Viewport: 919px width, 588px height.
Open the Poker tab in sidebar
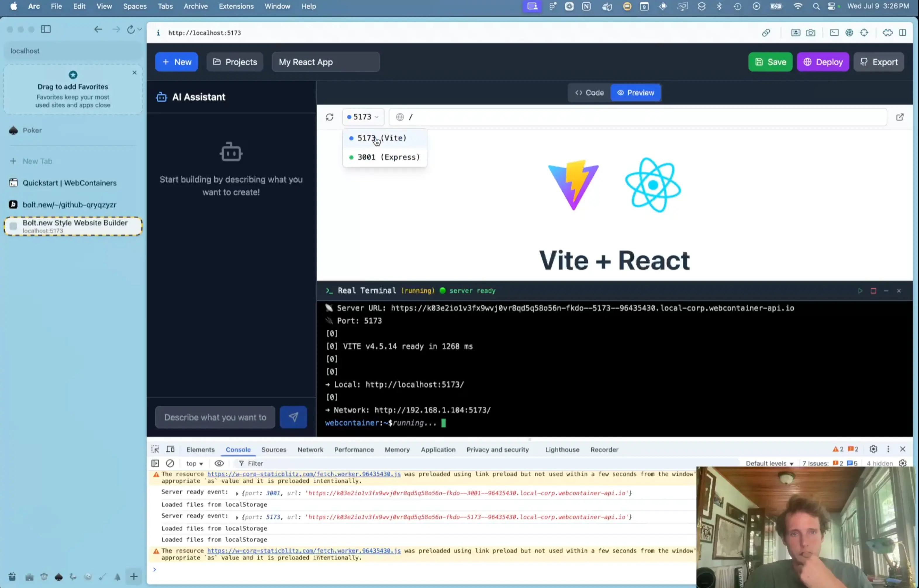point(72,131)
